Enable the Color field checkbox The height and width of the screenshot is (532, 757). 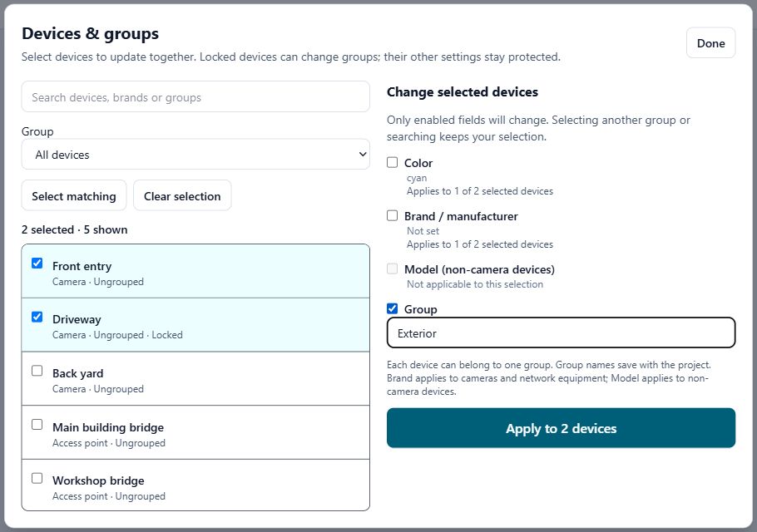[393, 163]
